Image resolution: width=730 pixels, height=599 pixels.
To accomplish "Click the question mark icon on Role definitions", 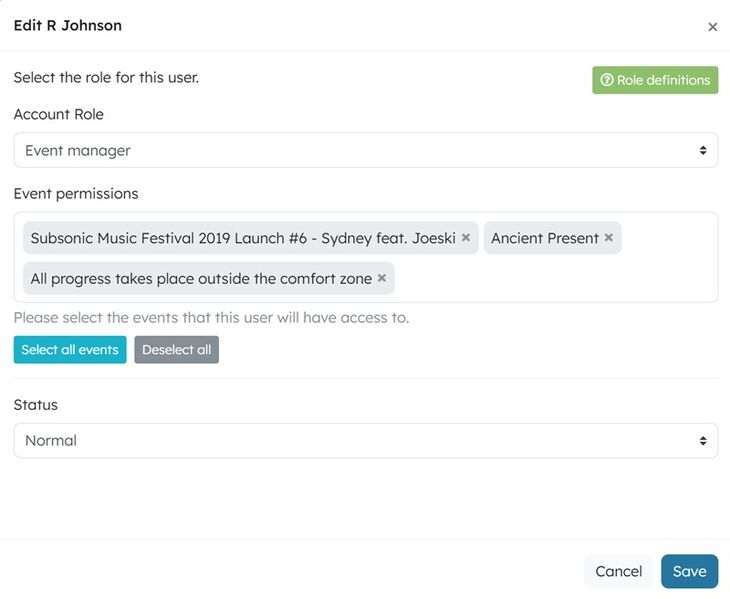I will [x=606, y=80].
